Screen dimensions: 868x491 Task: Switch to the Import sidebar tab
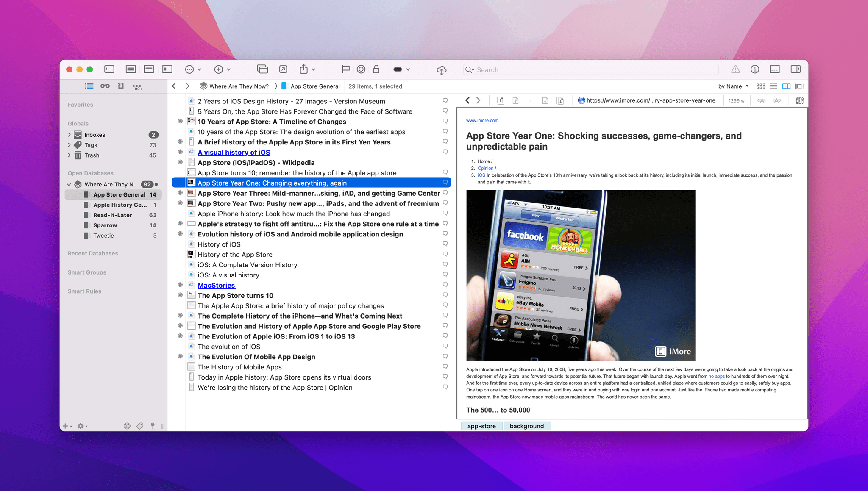tap(121, 86)
